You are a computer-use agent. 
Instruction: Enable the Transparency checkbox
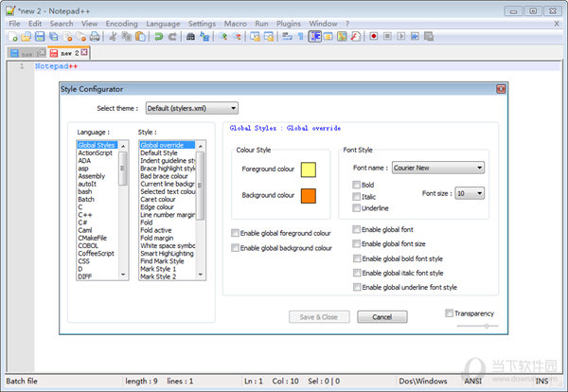[449, 313]
